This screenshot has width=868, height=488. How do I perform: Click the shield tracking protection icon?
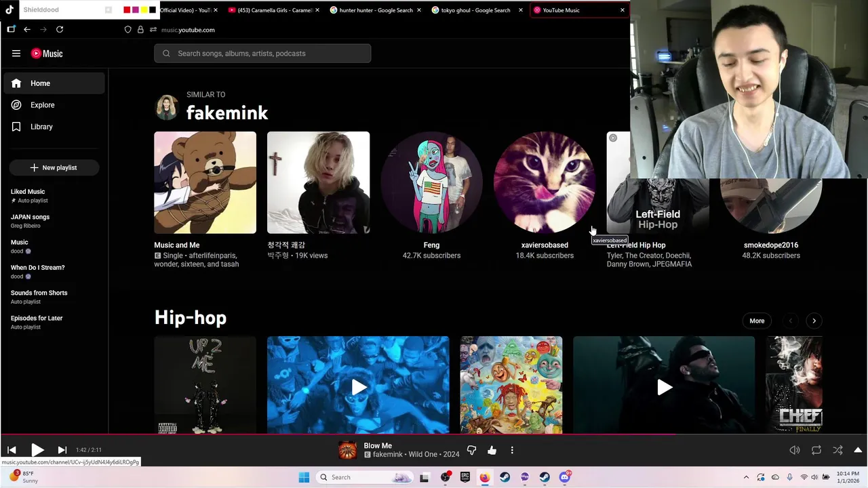pos(127,30)
